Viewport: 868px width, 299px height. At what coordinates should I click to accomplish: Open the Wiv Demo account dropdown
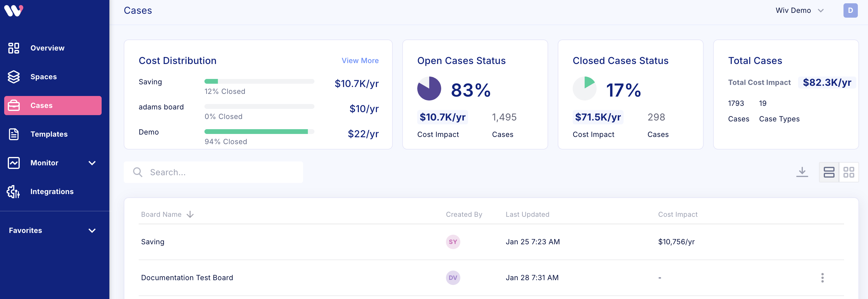[x=799, y=10]
